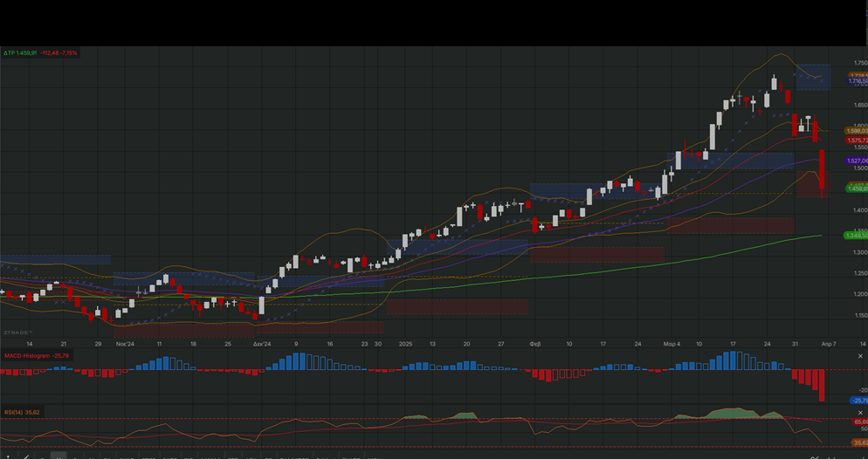
Task: Click the 2025 date axis label
Action: point(406,344)
